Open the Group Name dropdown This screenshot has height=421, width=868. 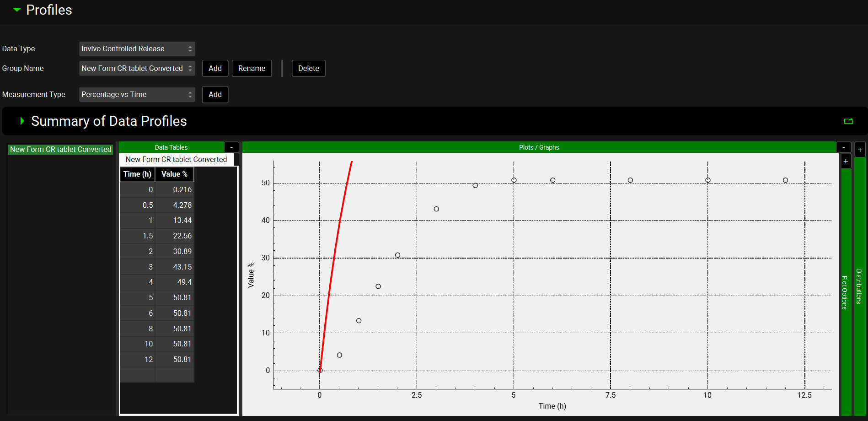137,69
